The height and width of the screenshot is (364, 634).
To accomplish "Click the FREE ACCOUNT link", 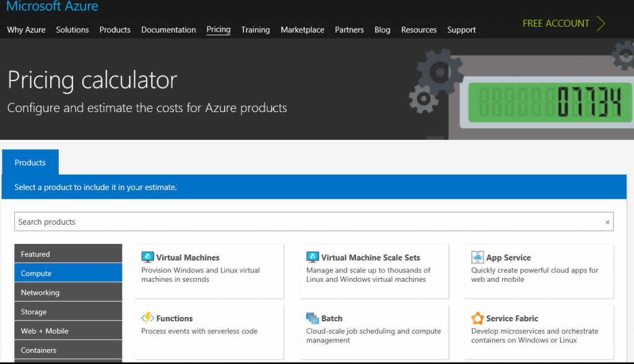I will tap(555, 24).
